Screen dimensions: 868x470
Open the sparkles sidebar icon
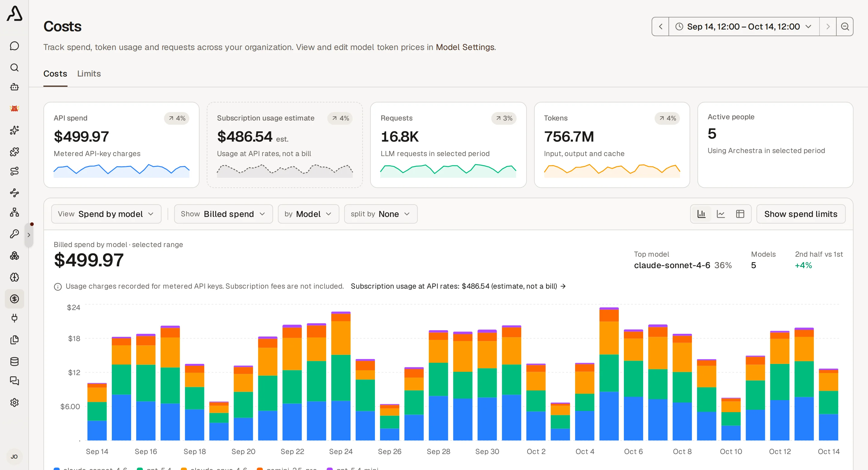click(x=14, y=130)
